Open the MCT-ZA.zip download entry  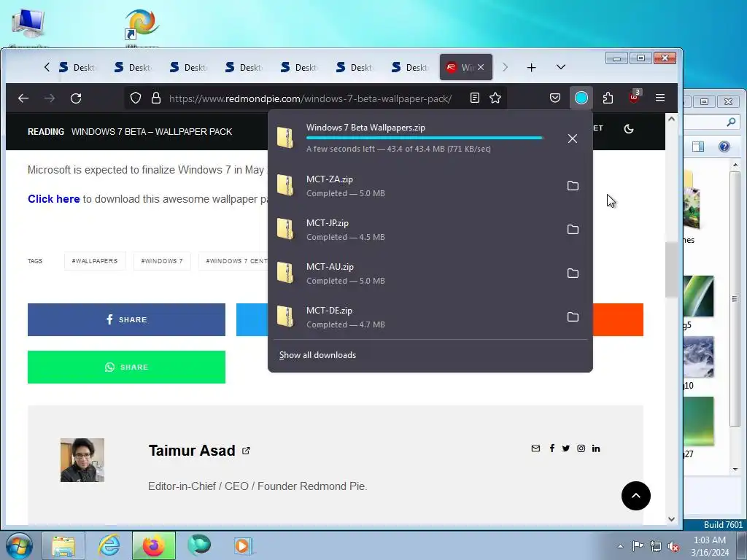(x=414, y=186)
